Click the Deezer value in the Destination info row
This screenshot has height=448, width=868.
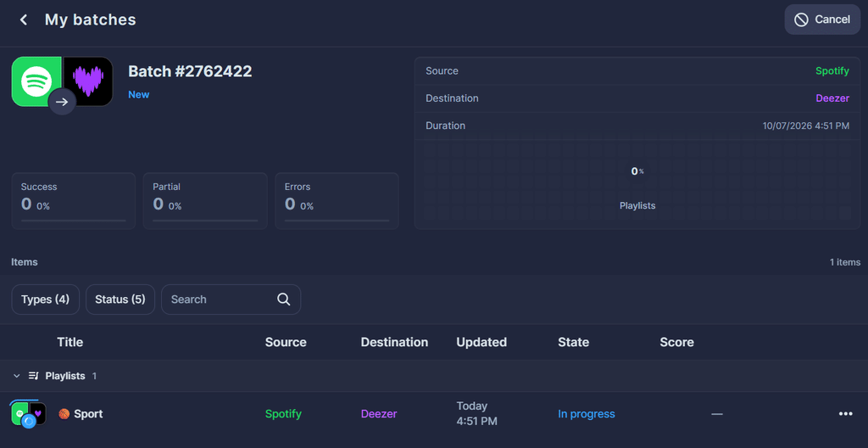pos(832,98)
